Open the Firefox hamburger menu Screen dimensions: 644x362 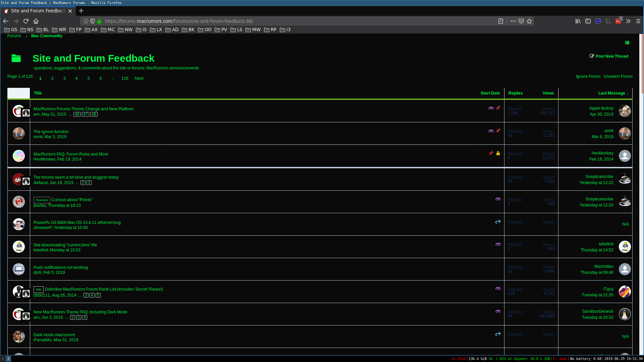click(x=638, y=21)
